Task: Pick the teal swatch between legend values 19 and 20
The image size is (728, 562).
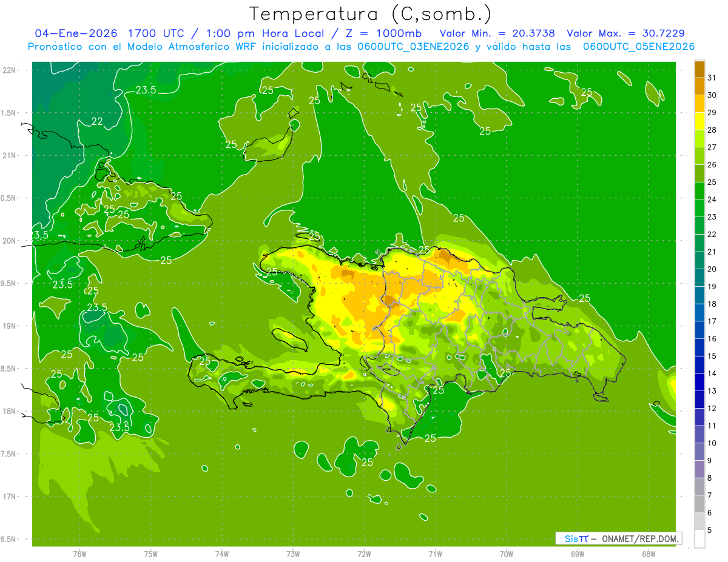Action: (x=700, y=278)
